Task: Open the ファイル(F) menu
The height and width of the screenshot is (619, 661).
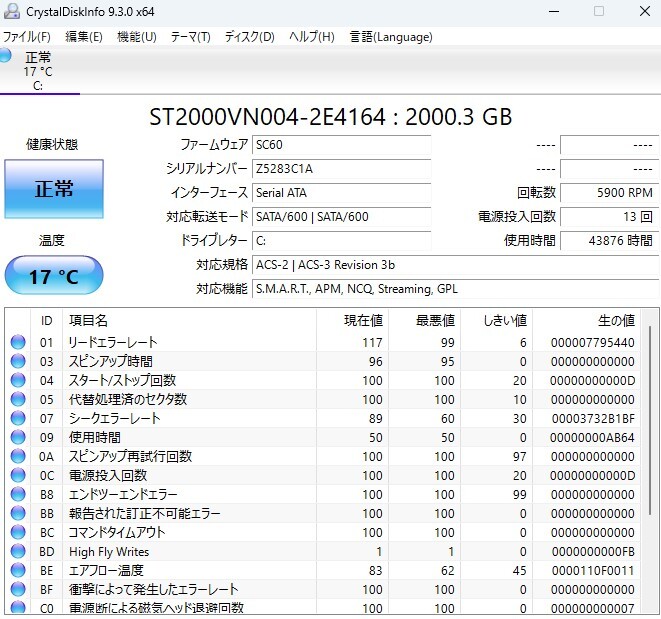Action: pyautogui.click(x=27, y=37)
